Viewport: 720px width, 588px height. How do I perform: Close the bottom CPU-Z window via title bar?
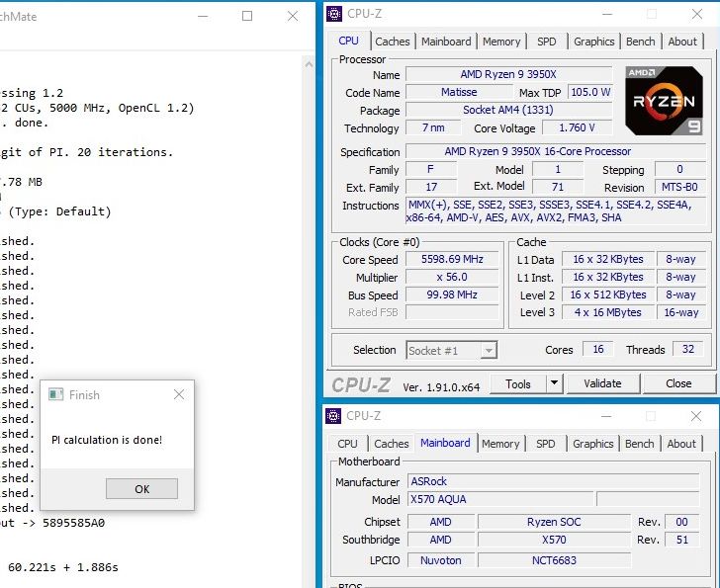(695, 416)
